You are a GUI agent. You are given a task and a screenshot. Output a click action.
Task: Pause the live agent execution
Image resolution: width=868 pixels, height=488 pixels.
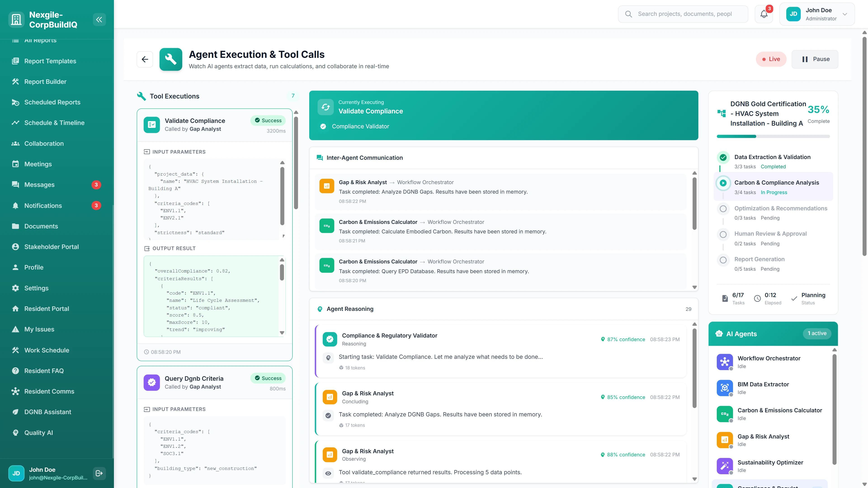tap(815, 59)
